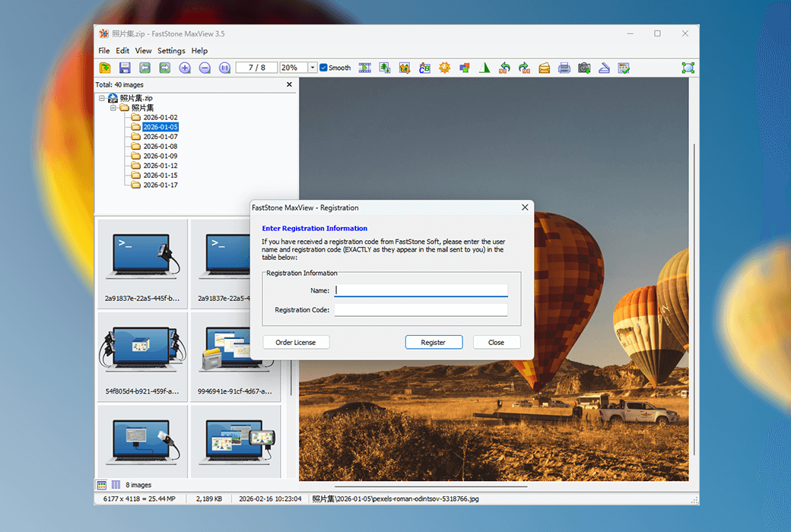Click the sun-shaped adjust lighting icon
Viewport: 791px width, 532px height.
tap(444, 68)
